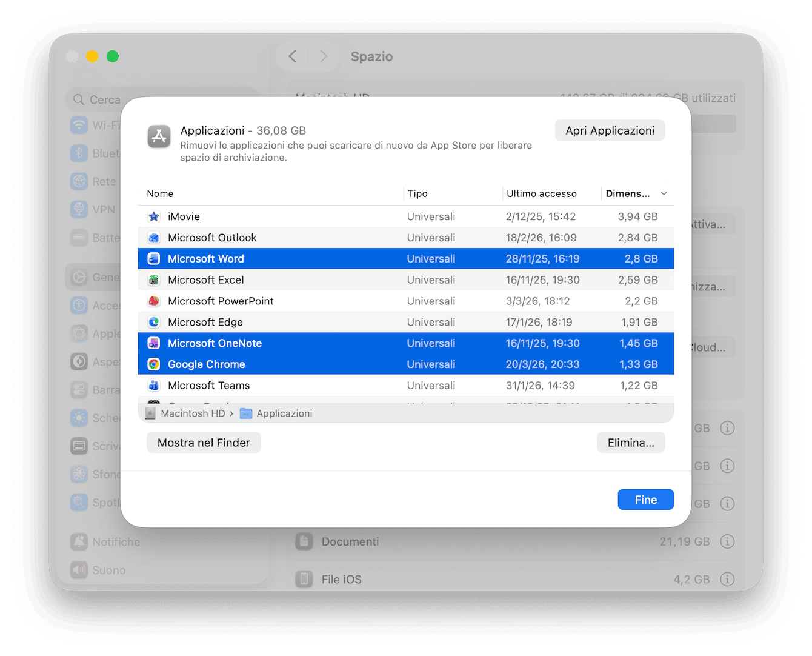Select the Microsoft Excel row name
The image size is (812, 656).
click(206, 280)
